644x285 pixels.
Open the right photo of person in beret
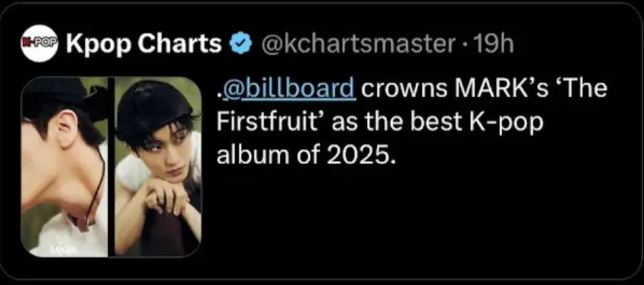[158, 167]
